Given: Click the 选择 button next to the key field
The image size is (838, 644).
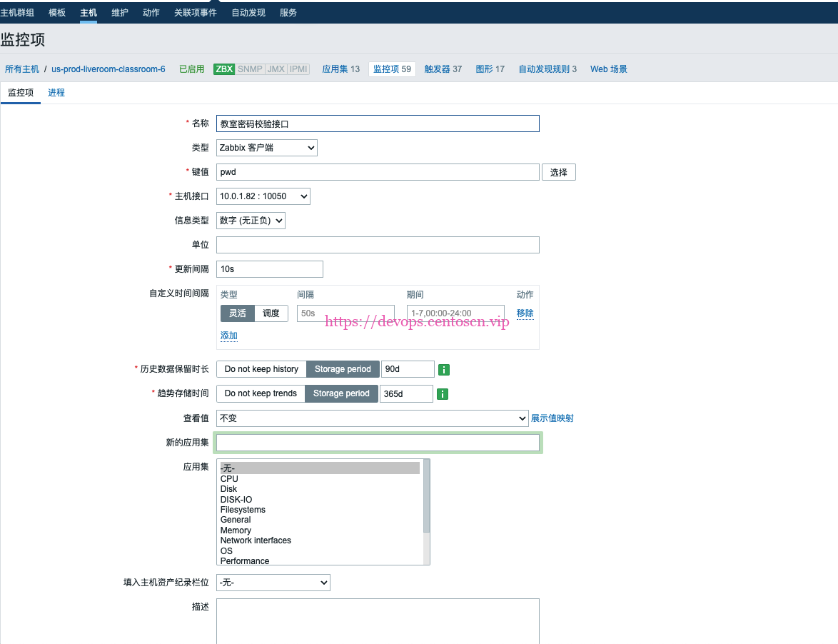Looking at the screenshot, I should pos(559,171).
